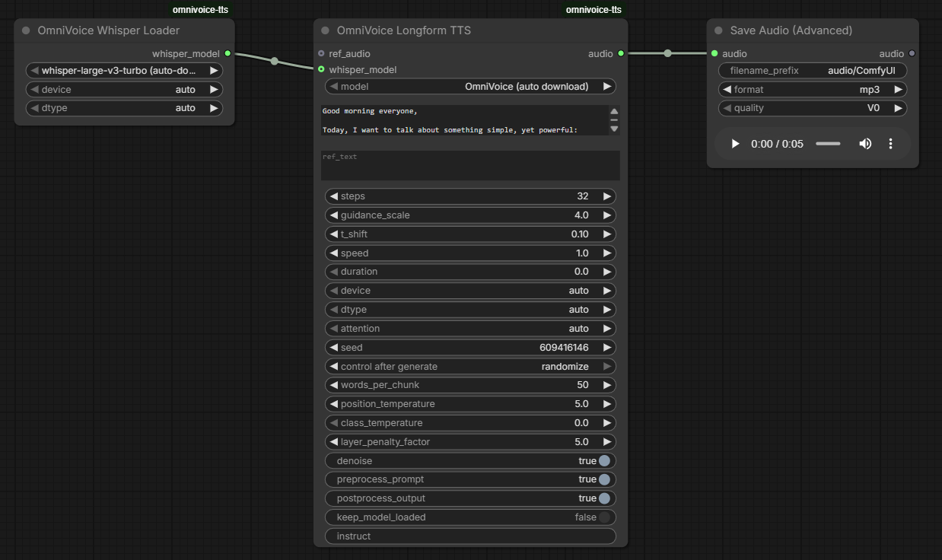Click text box scrollbar up arrow

614,111
